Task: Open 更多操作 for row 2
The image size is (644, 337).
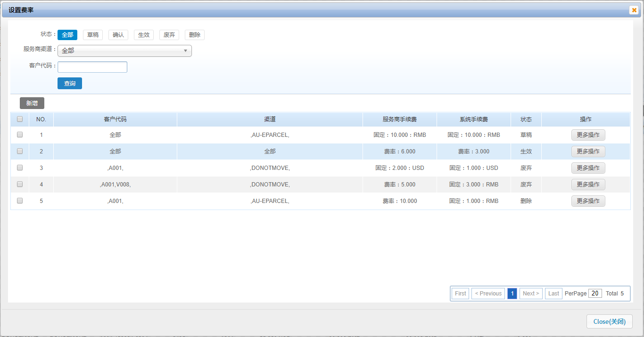Action: tap(588, 152)
